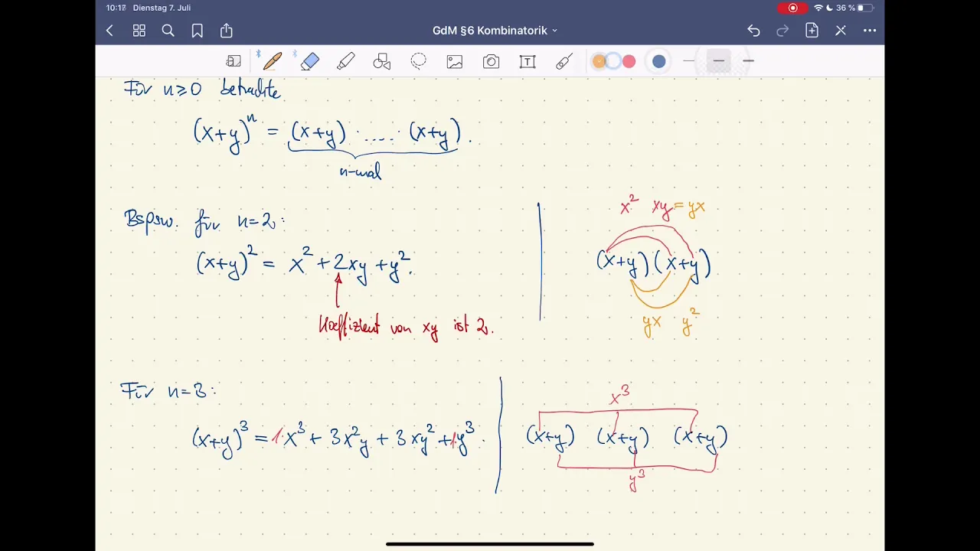Screen dimensions: 980x551
Task: Select the Highlighter tool
Action: [345, 61]
